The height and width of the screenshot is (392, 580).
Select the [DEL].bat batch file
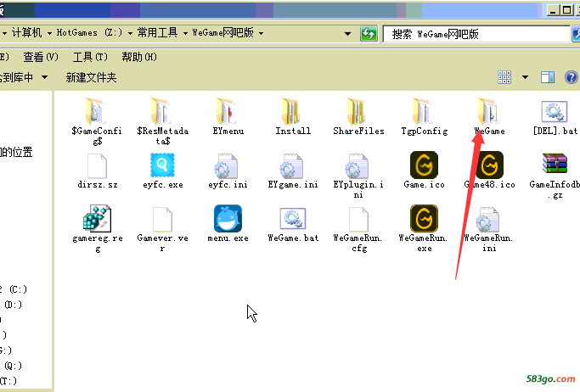(555, 118)
